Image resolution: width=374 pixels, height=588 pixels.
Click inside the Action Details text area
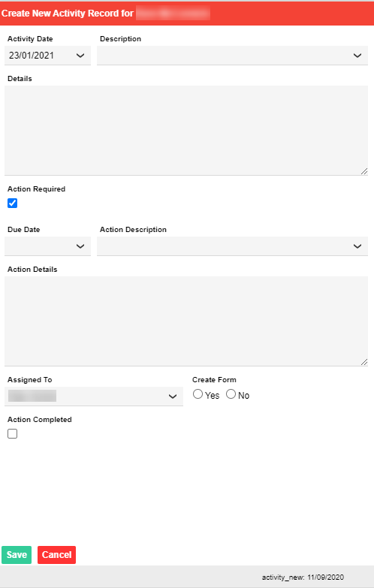(186, 321)
